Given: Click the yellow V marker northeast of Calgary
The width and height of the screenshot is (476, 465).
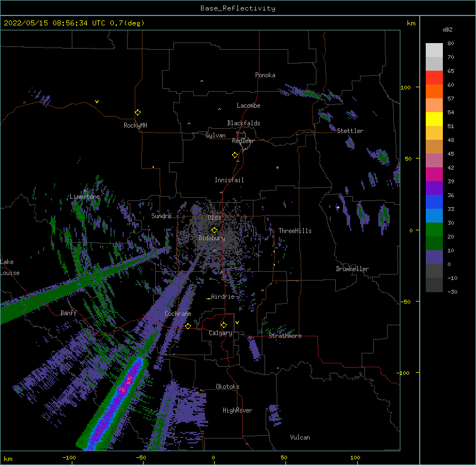Looking at the screenshot, I should point(237,323).
